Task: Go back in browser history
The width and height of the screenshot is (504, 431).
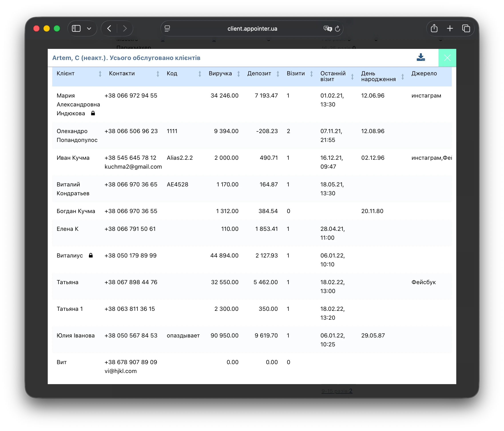Action: pyautogui.click(x=109, y=28)
